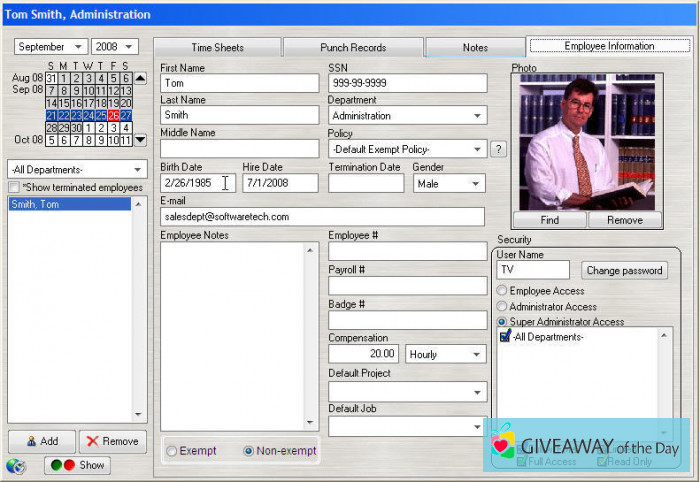Select the Exempt radio button
Viewport: 700px width, 482px height.
point(172,451)
